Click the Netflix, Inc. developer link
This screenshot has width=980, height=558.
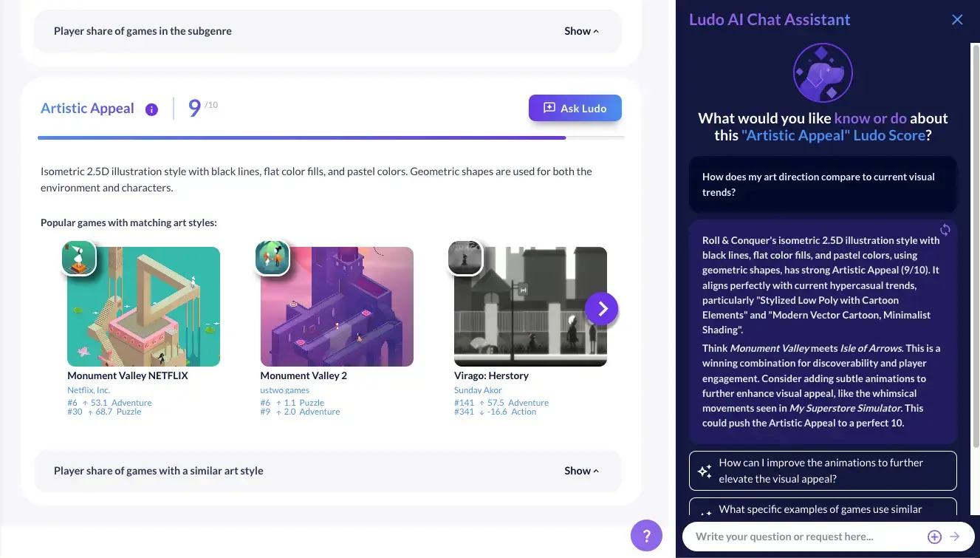[x=89, y=390]
